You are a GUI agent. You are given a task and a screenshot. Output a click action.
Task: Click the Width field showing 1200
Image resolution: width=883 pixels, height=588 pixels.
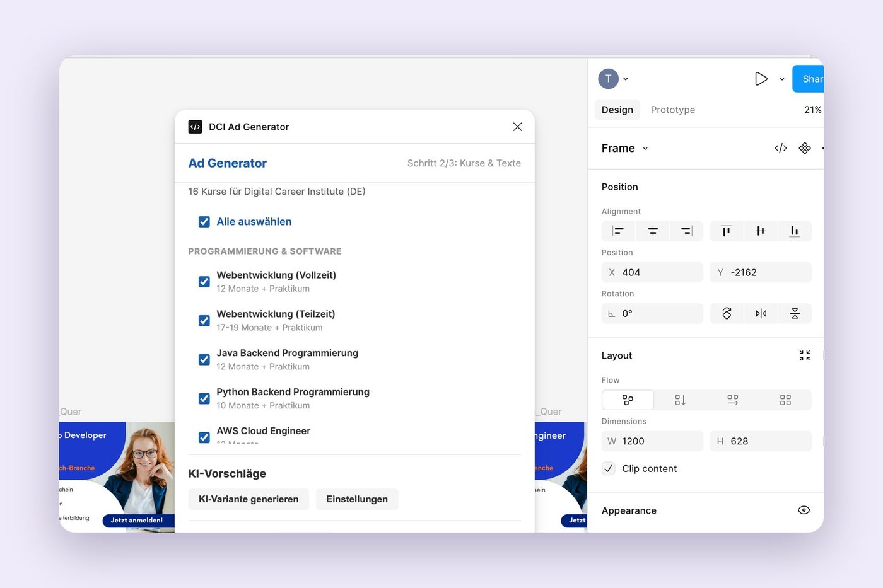click(x=652, y=441)
